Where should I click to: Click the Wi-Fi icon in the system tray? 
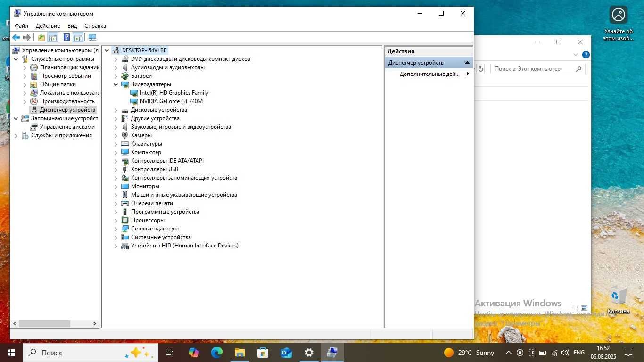click(554, 353)
